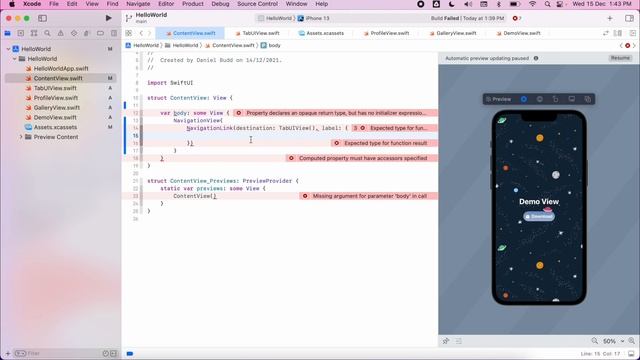This screenshot has width=640, height=360.
Task: Collapse the HelloWorld group folder
Action: point(15,59)
